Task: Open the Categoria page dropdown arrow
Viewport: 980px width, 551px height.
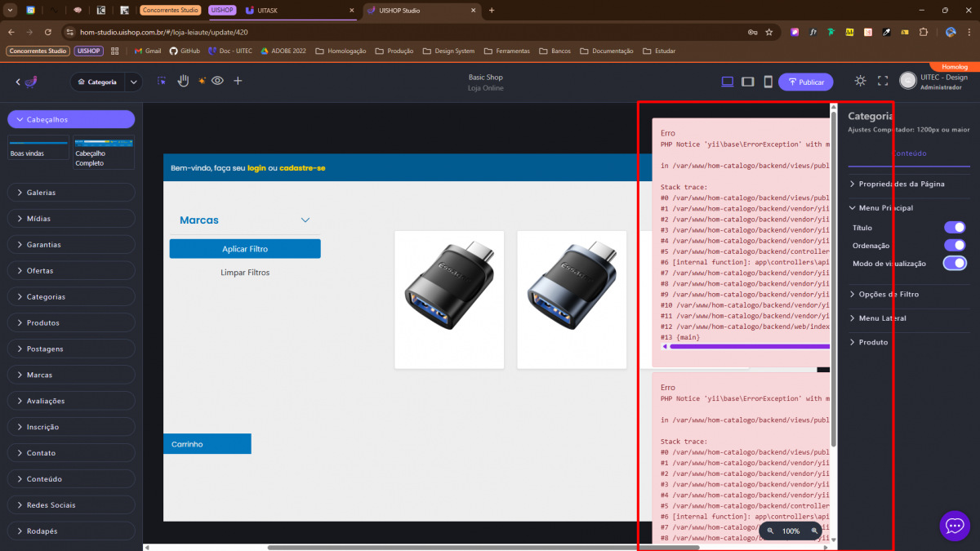Action: pyautogui.click(x=134, y=82)
